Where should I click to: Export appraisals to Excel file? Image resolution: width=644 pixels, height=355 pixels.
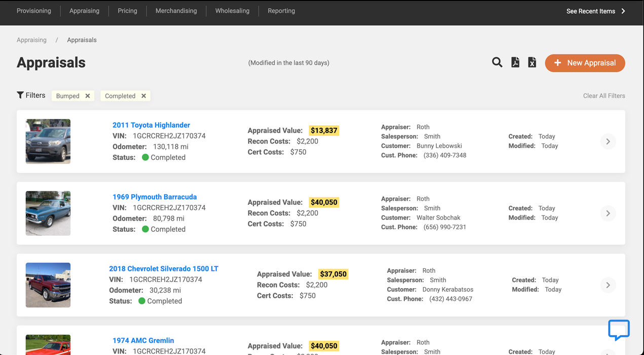click(x=532, y=62)
